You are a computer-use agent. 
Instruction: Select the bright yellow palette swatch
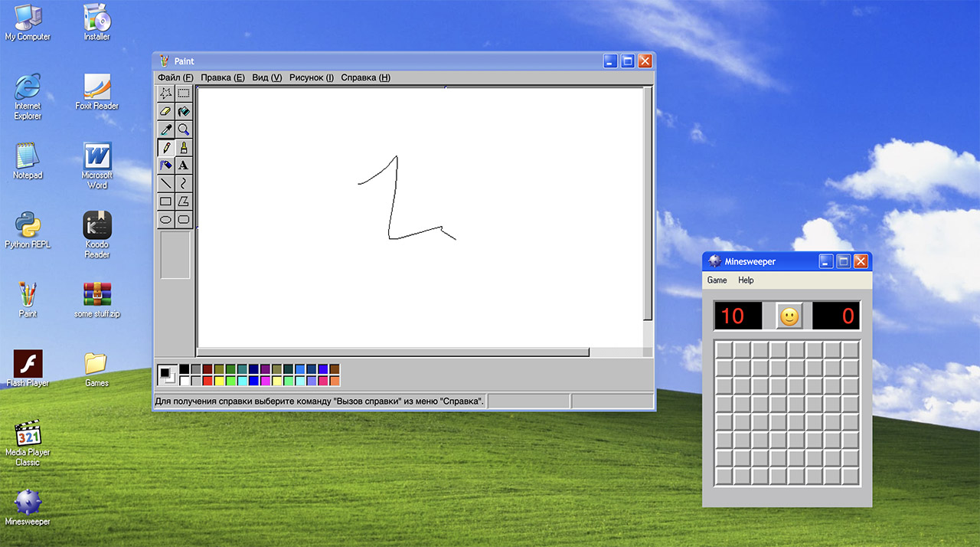pyautogui.click(x=219, y=381)
